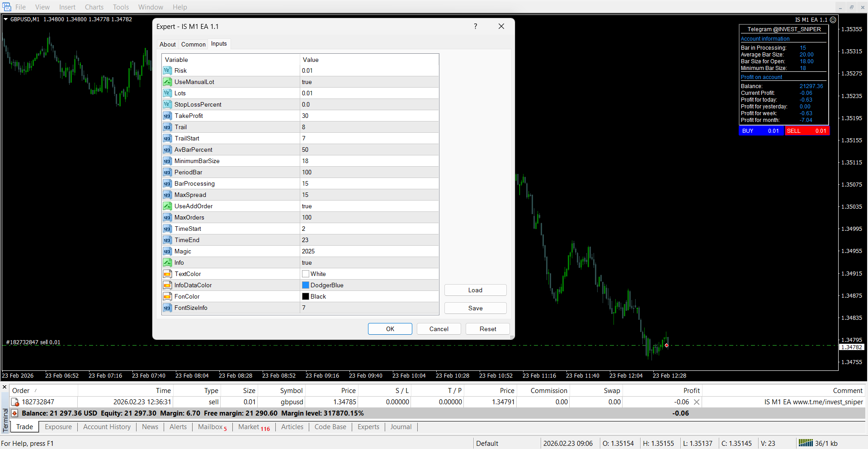
Task: Click the MetaTrader application logo icon
Action: click(7, 7)
